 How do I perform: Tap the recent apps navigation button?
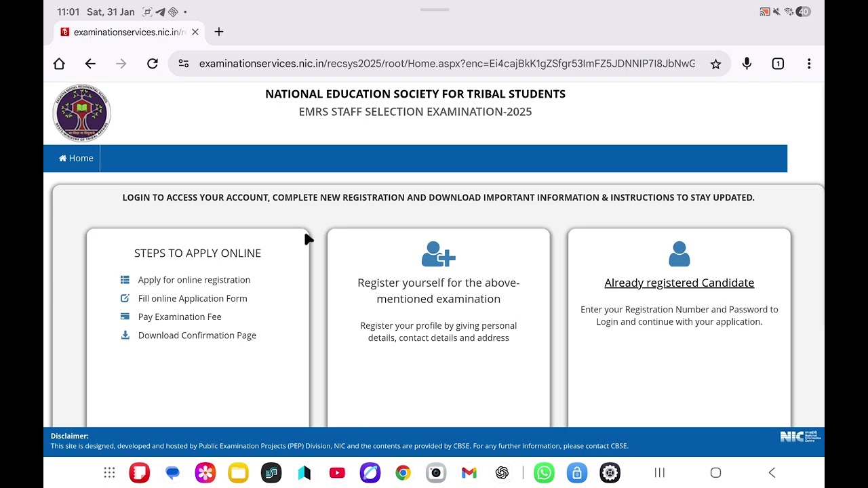click(659, 473)
